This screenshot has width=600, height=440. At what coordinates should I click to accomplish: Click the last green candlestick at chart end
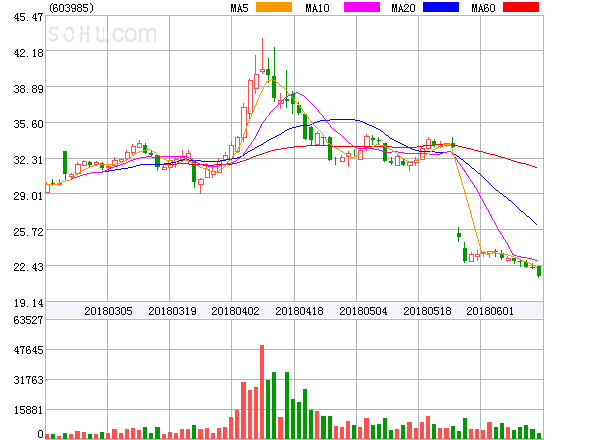coord(539,271)
